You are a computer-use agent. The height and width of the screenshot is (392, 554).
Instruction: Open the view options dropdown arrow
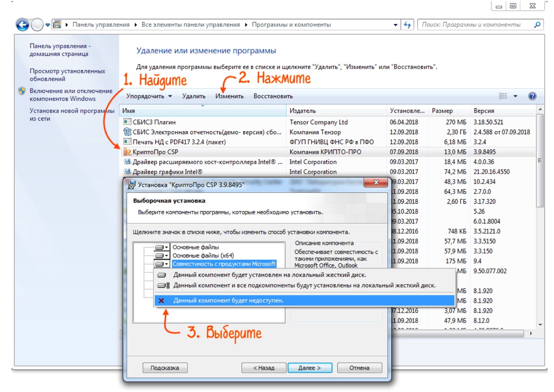click(515, 96)
